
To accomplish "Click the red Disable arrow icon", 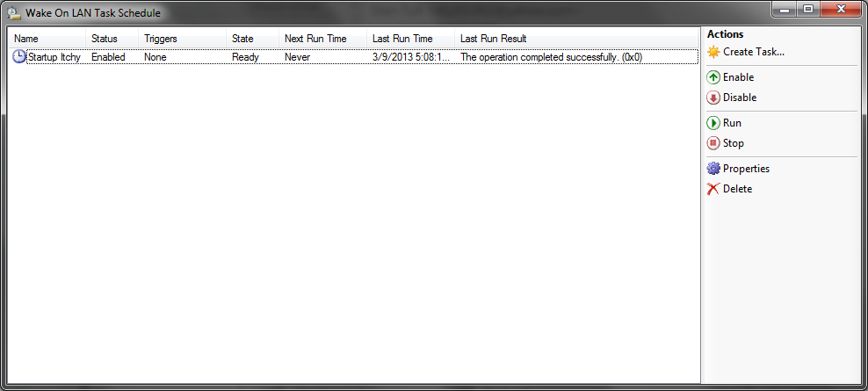I will point(713,98).
